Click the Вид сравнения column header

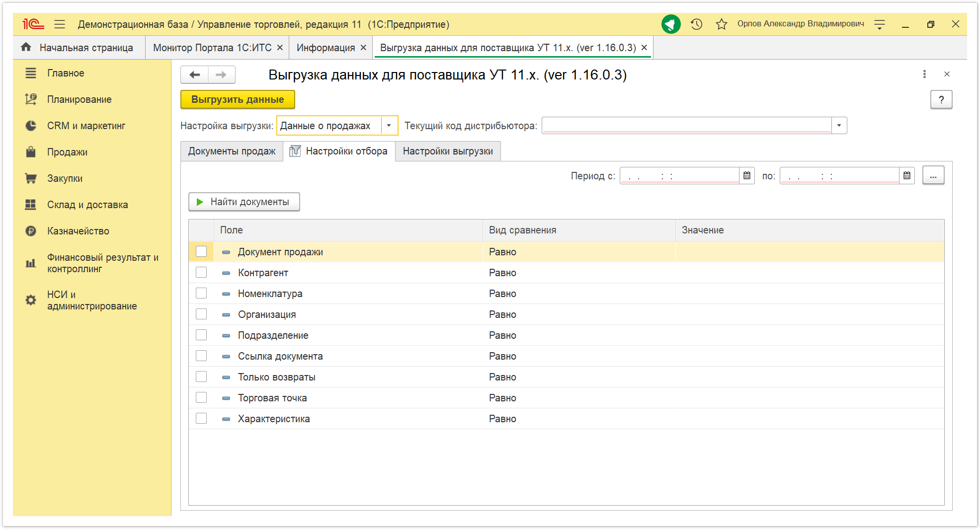(x=579, y=230)
